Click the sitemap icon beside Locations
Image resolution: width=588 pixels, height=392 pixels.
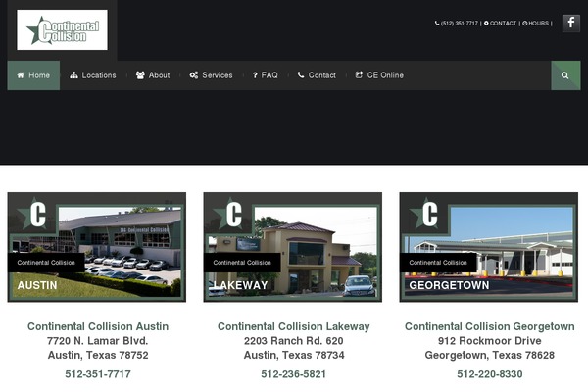(73, 75)
